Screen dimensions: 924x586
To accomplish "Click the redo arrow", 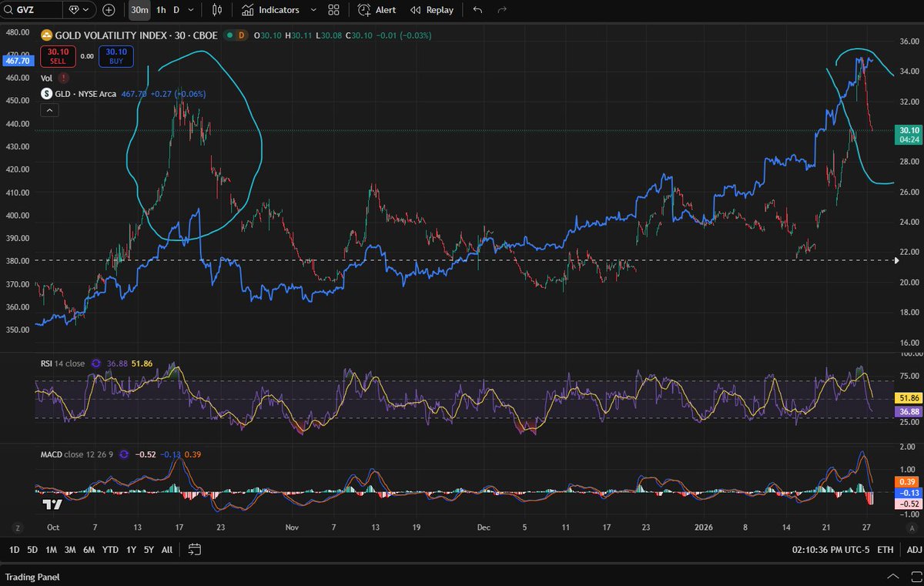I will (502, 10).
